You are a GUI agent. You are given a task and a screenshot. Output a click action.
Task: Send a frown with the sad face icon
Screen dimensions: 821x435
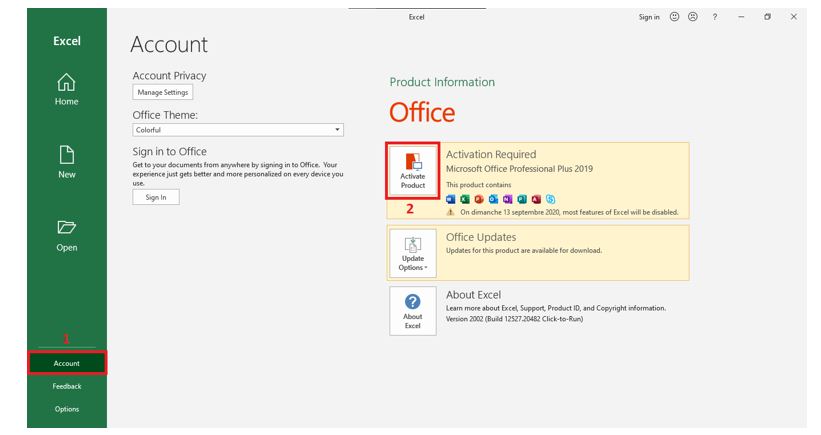click(x=692, y=17)
